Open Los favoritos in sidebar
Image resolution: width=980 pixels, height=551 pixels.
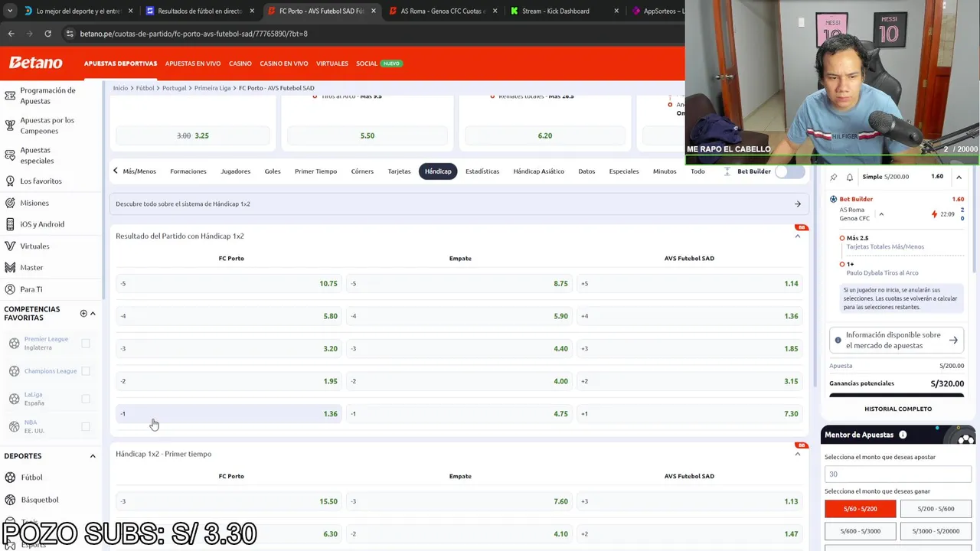click(41, 181)
